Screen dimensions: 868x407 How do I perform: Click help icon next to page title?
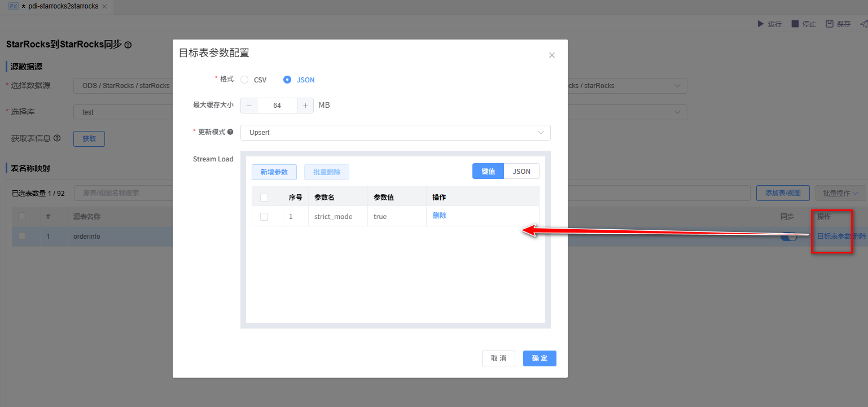click(128, 45)
